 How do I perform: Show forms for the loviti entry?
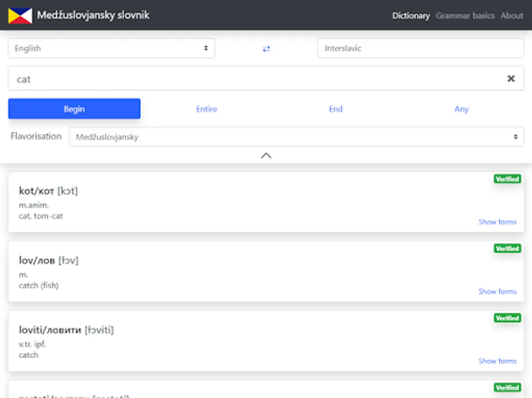click(498, 360)
